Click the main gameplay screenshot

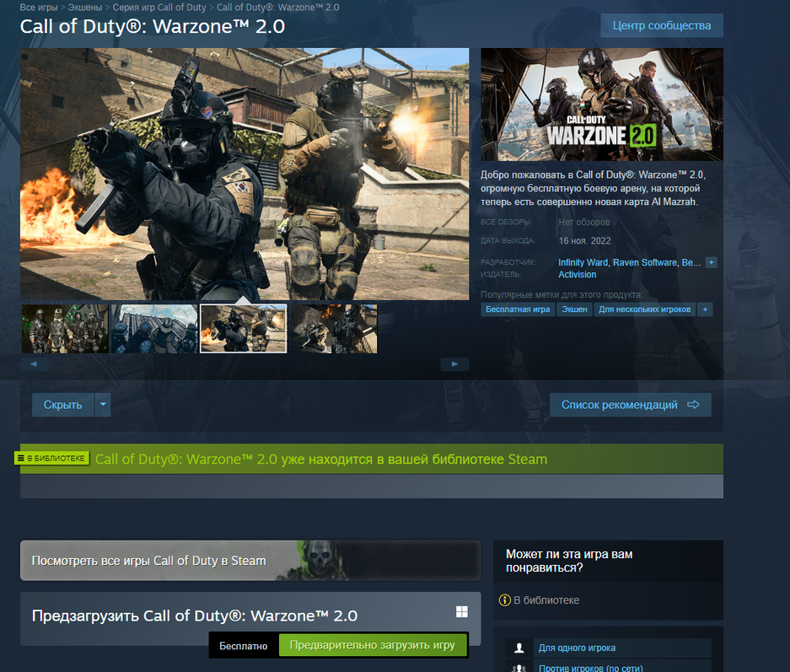245,174
